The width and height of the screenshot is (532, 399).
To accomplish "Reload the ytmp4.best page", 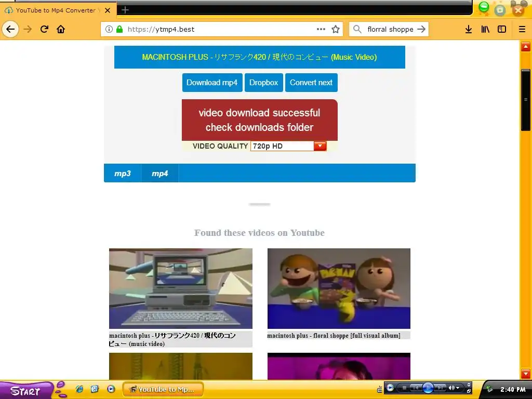I will pos(44,29).
